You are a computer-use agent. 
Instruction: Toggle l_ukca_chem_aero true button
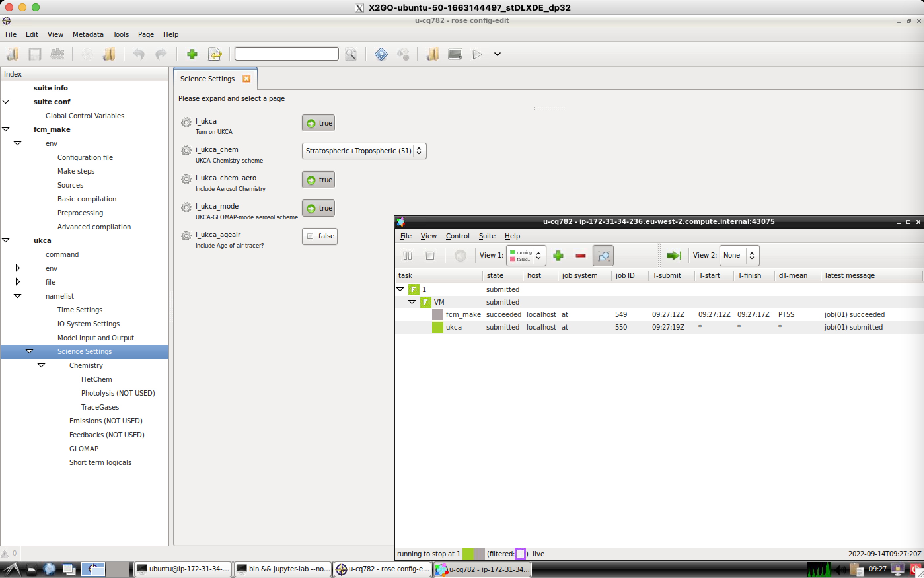[x=318, y=180]
